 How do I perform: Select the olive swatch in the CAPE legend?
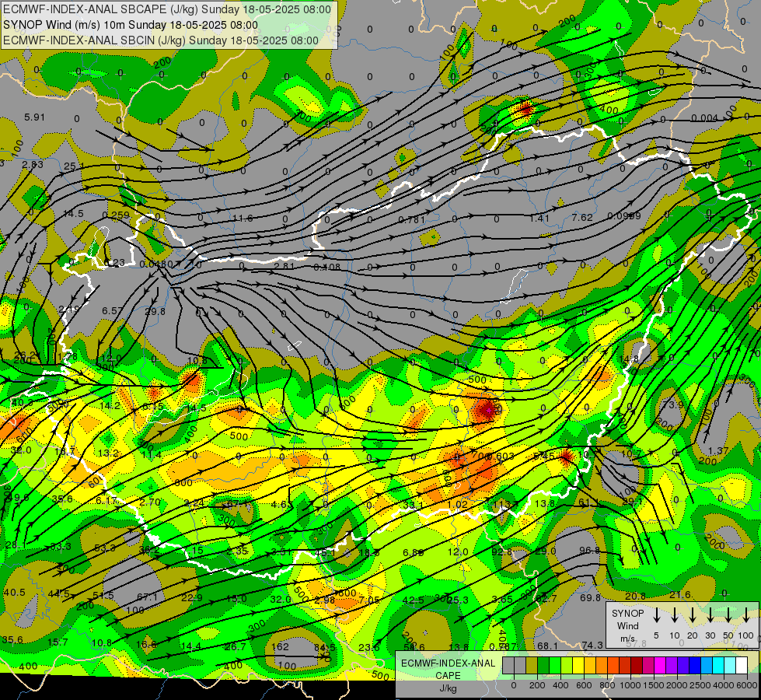point(532,666)
